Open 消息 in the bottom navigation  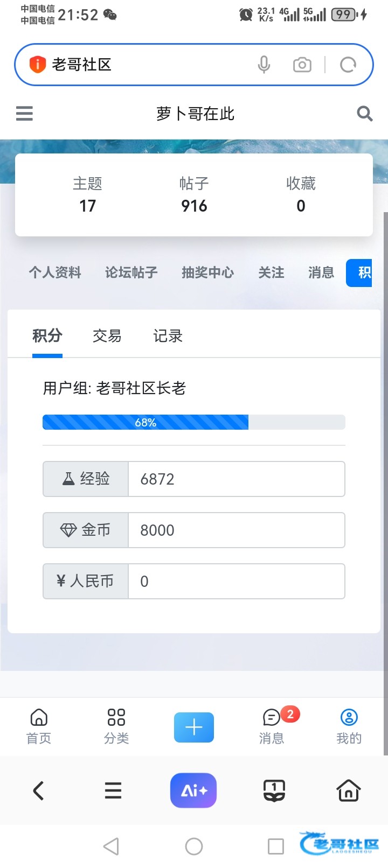pyautogui.click(x=272, y=726)
